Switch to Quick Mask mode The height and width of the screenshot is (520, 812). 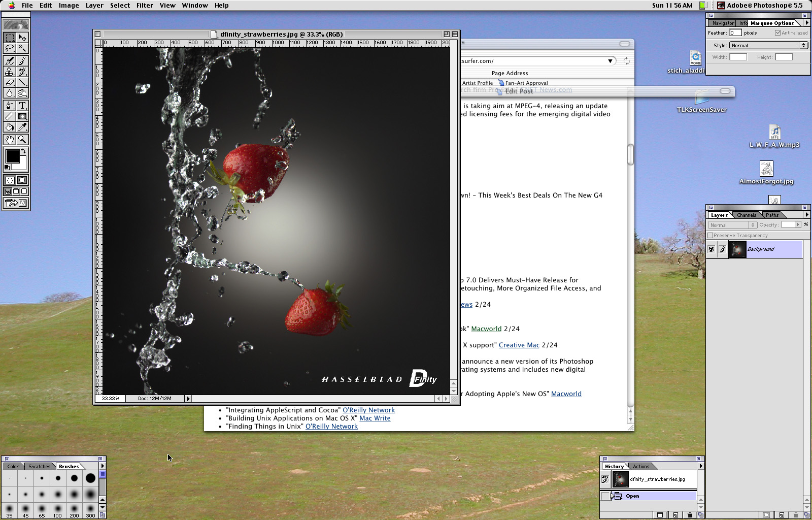22,180
